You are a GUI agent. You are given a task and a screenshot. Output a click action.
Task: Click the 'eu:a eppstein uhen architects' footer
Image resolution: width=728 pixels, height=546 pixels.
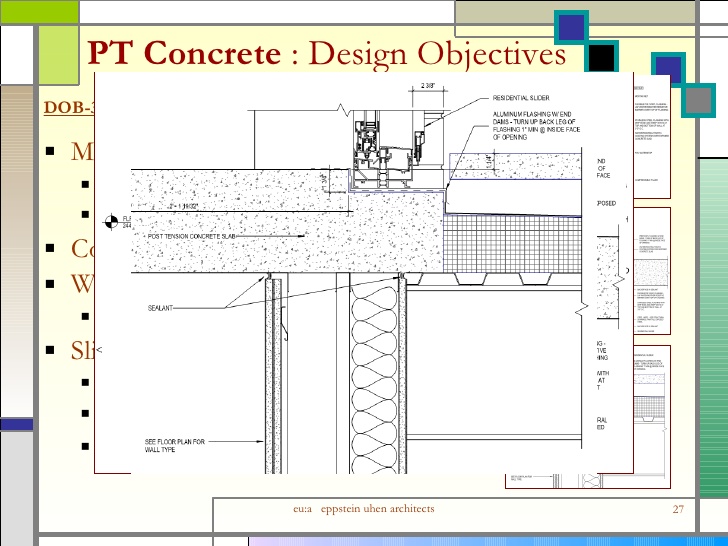(363, 510)
